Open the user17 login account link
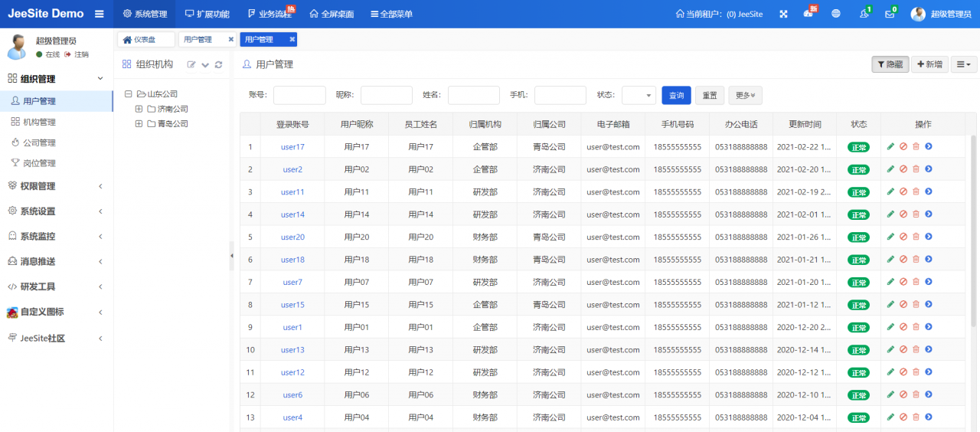 click(x=292, y=146)
